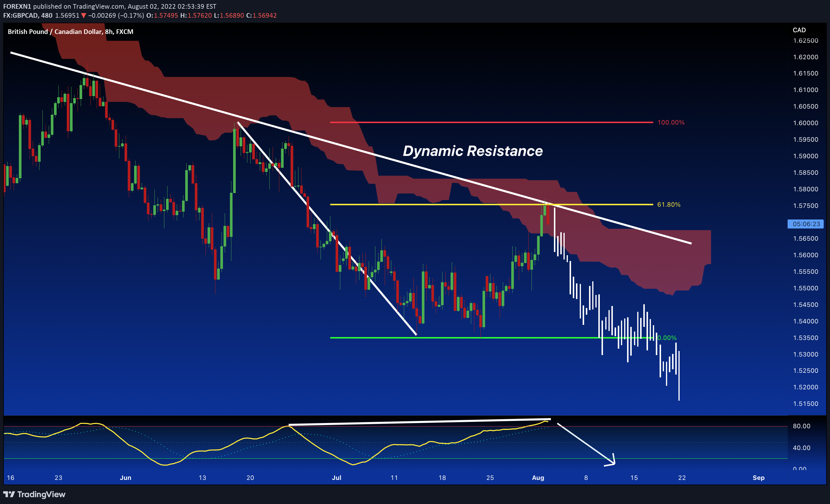This screenshot has width=830, height=504.
Task: Click the 'Dynamic Resistance' annotation text
Action: [x=473, y=151]
